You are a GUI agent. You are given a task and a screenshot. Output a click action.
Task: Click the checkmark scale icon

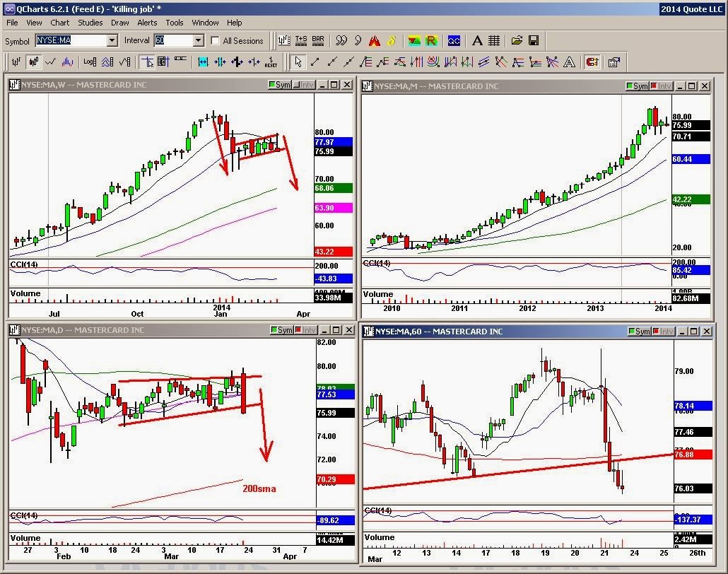(125, 61)
